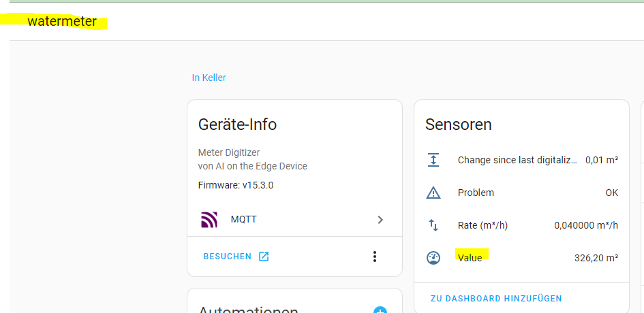Click the OK state of Problem sensor

[611, 193]
